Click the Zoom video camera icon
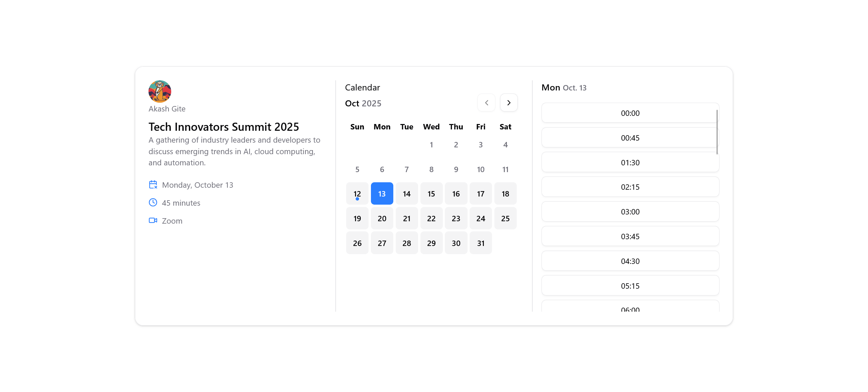 pos(153,220)
